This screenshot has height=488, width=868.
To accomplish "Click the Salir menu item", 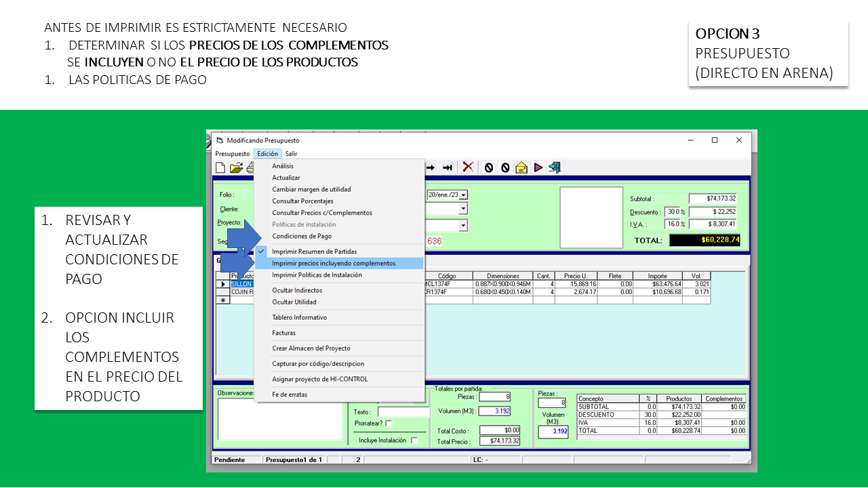I will pos(291,154).
